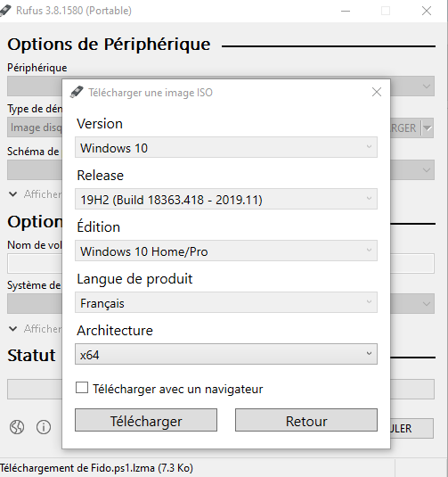Open the Langue de produit dropdown
448x477 pixels.
[x=226, y=302]
